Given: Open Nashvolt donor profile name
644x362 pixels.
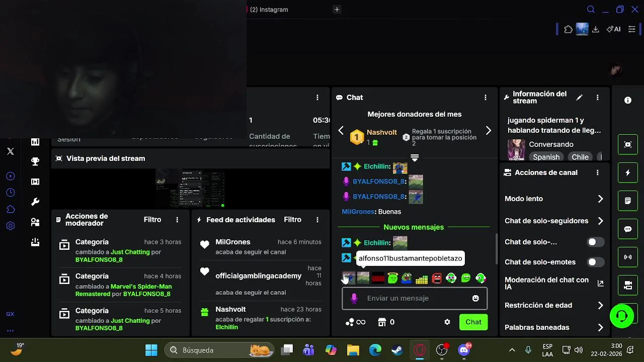Looking at the screenshot, I should click(x=382, y=132).
